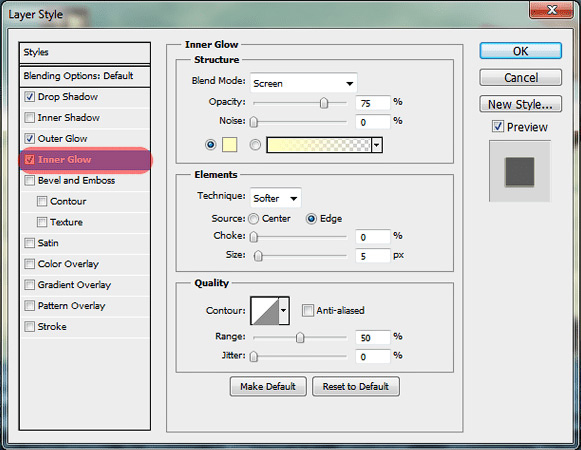Open the Technique dropdown

click(276, 198)
